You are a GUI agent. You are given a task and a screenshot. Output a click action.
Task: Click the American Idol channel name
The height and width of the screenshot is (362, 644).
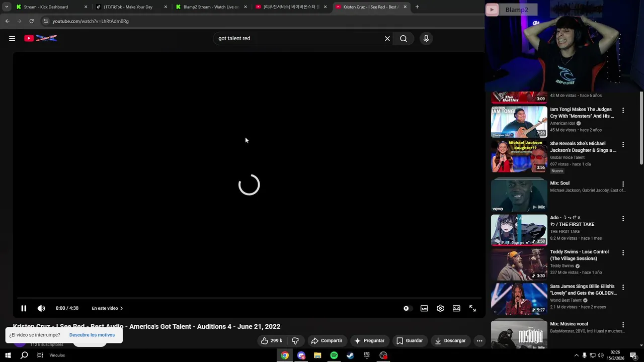click(x=562, y=123)
